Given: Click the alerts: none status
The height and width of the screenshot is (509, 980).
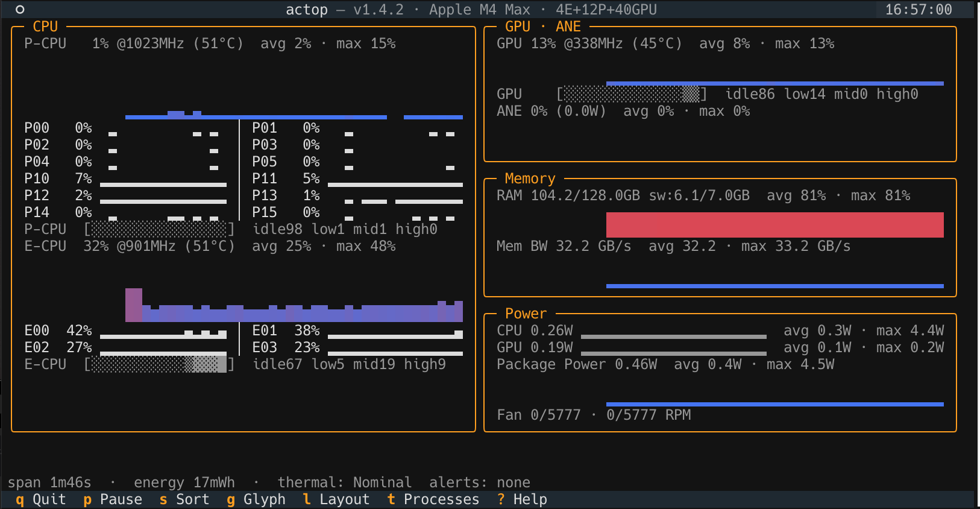Looking at the screenshot, I should [480, 482].
